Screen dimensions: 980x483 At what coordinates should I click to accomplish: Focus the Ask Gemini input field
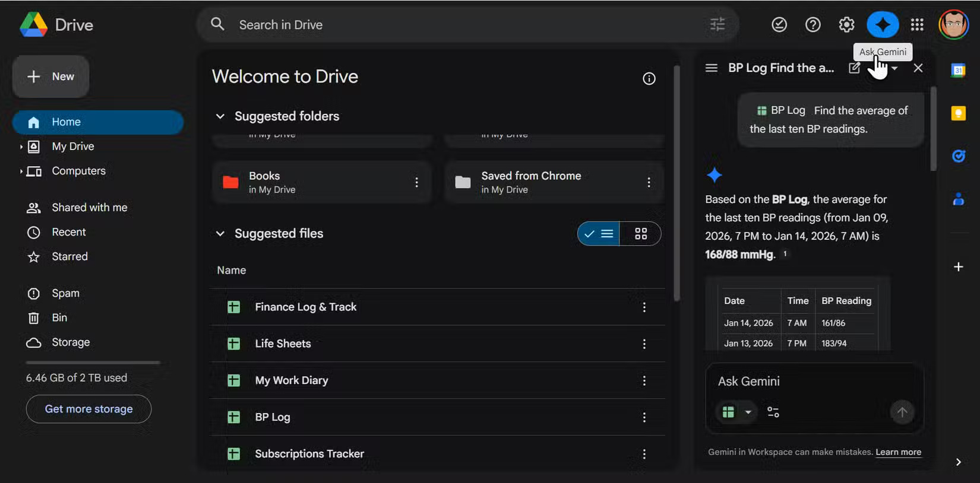click(814, 382)
